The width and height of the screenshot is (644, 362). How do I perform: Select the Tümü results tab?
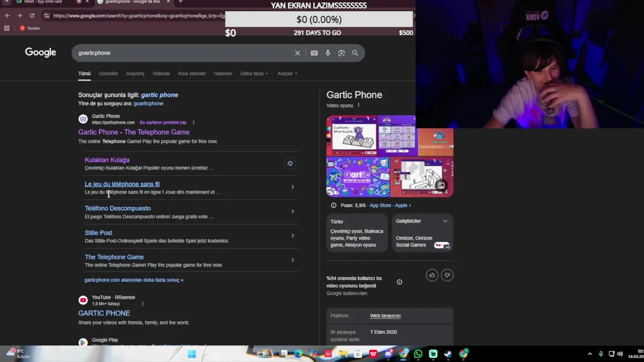coord(84,73)
